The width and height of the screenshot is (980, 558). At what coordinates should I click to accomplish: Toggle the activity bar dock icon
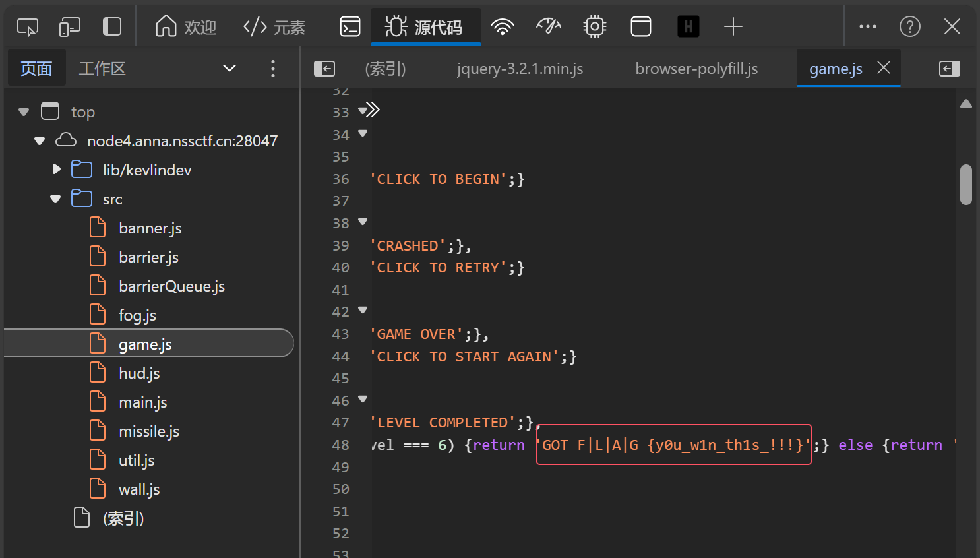click(112, 27)
